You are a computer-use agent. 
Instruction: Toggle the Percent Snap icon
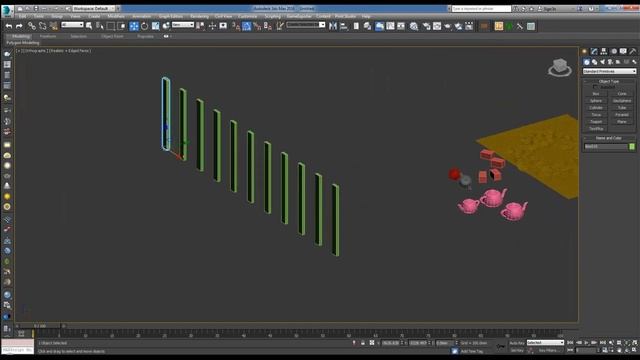[257, 26]
